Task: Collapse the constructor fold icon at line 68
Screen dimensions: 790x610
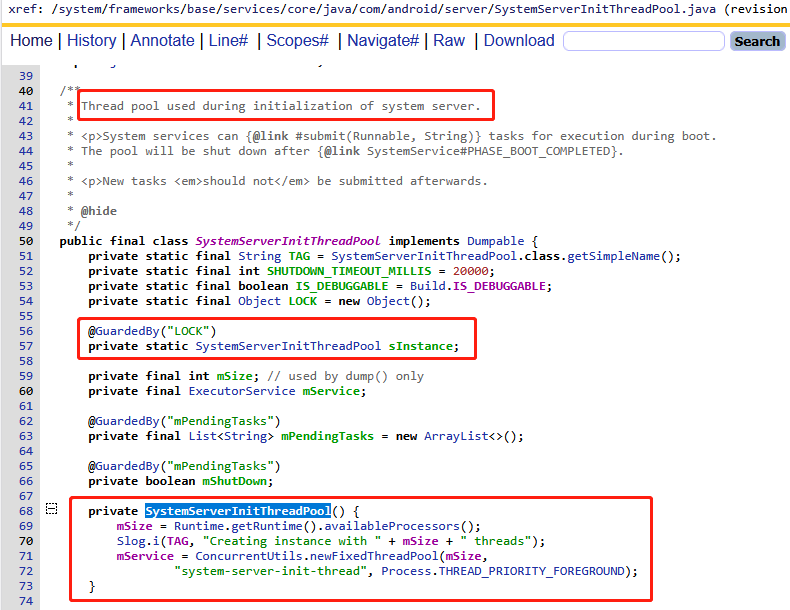Action: 51,509
